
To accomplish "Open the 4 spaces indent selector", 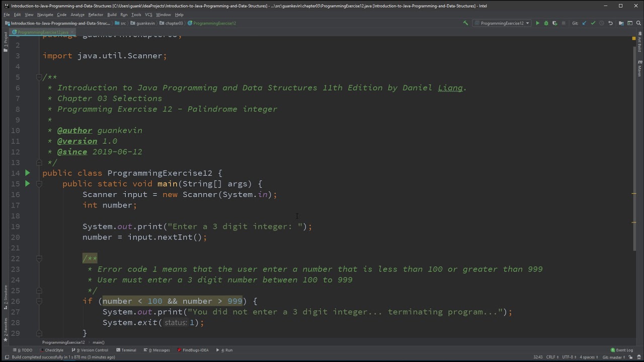I will click(x=589, y=357).
